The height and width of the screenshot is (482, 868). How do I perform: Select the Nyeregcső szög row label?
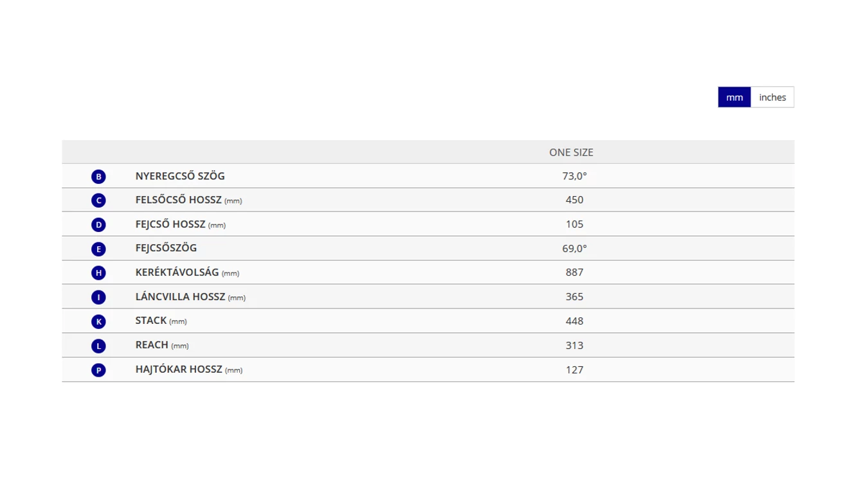coord(180,176)
